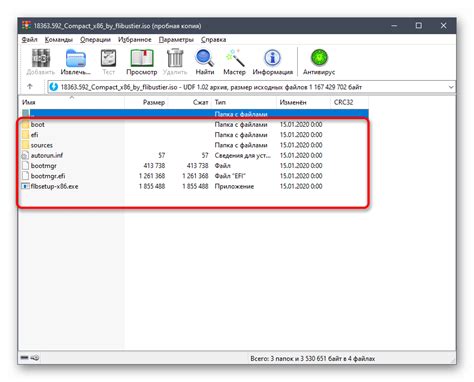Select the sources folder icon
The image size is (474, 382).
25,145
